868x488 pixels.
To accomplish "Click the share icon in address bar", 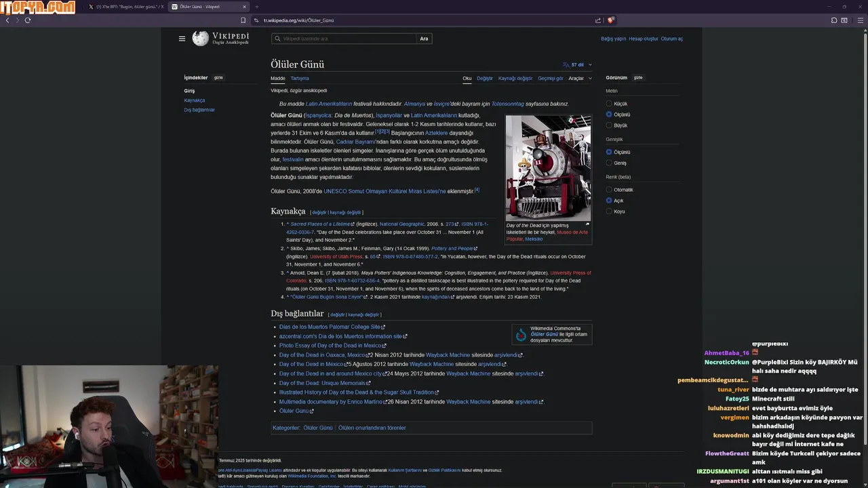I will 598,20.
